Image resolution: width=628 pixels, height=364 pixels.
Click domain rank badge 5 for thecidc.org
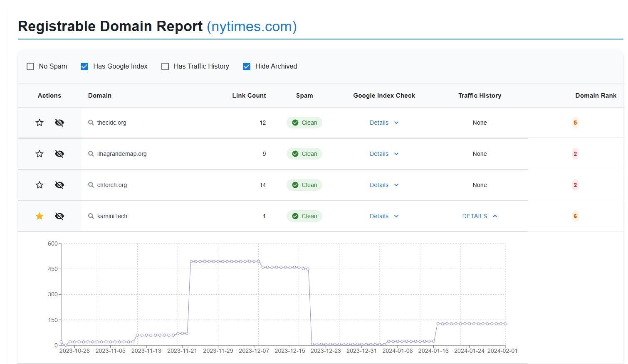(575, 123)
